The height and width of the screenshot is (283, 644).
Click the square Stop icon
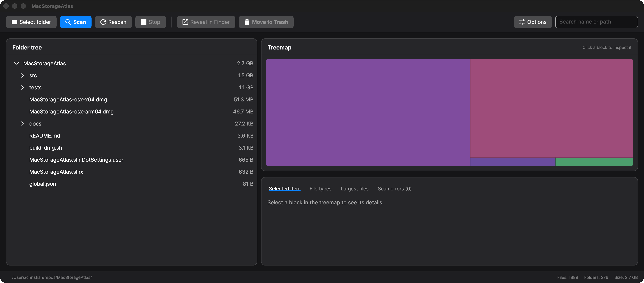(x=143, y=22)
